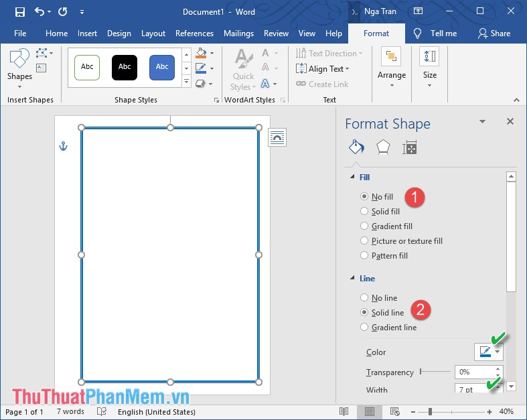The width and height of the screenshot is (527, 420).
Task: Open the View tab
Action: point(307,33)
